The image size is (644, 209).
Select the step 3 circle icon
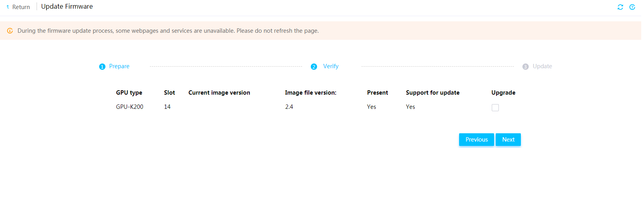pos(526,67)
